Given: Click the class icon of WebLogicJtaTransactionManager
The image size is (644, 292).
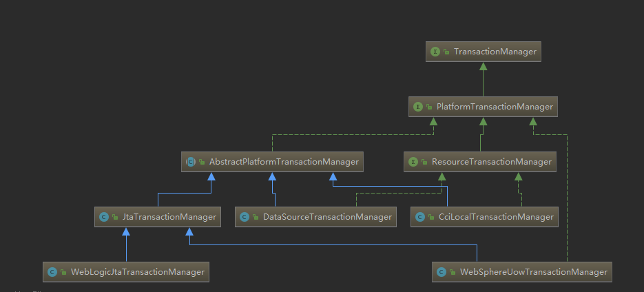Looking at the screenshot, I should tap(52, 272).
